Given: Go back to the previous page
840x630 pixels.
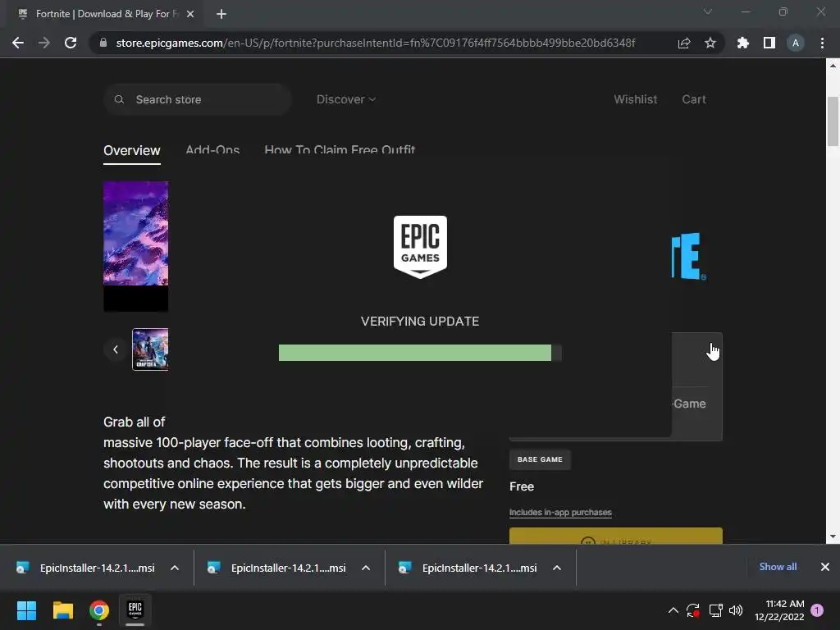Looking at the screenshot, I should click(18, 43).
